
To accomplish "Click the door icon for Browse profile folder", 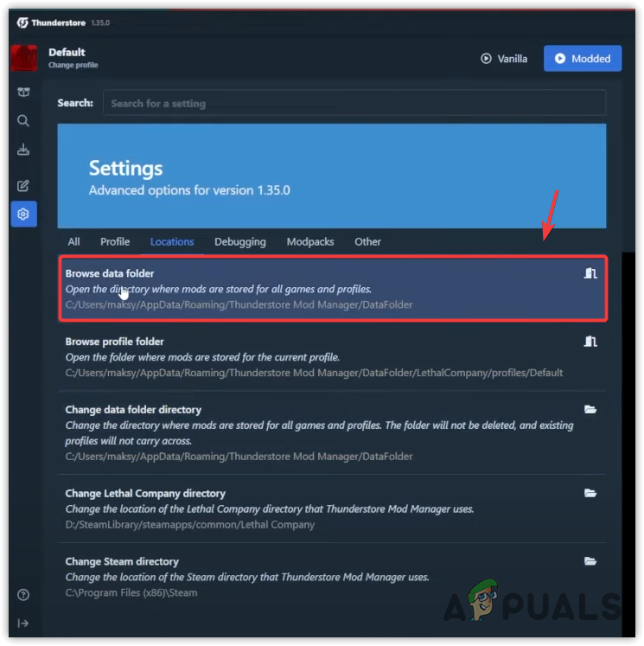I will click(x=590, y=341).
